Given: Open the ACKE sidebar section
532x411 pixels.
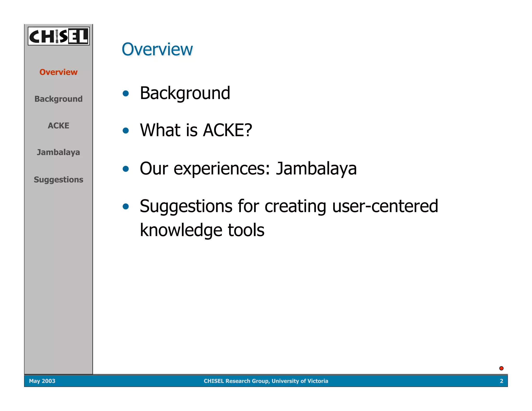Looking at the screenshot, I should click(58, 126).
